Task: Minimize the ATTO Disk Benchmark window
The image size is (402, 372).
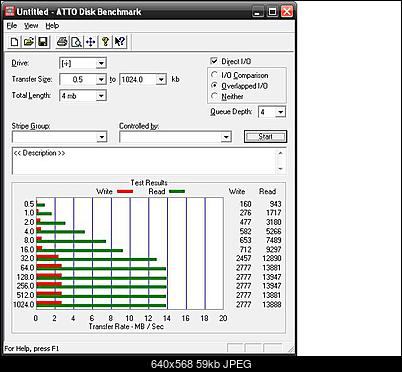Action: [258, 12]
